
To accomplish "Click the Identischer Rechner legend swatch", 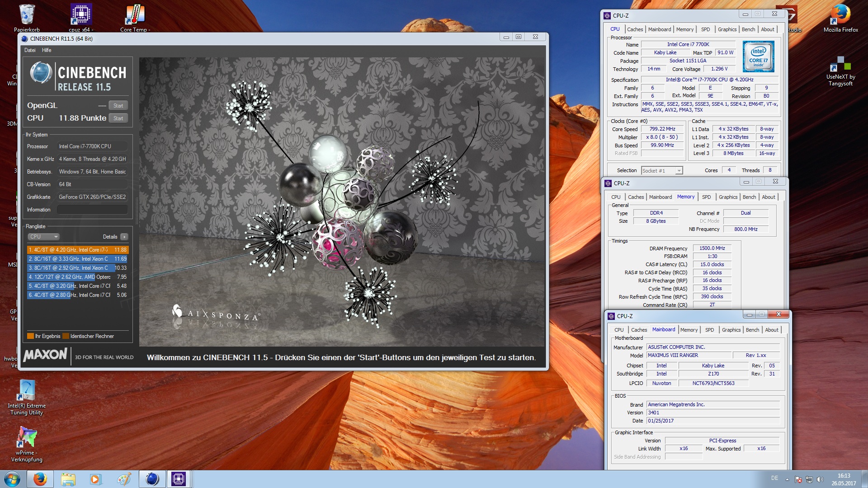I will pos(66,336).
